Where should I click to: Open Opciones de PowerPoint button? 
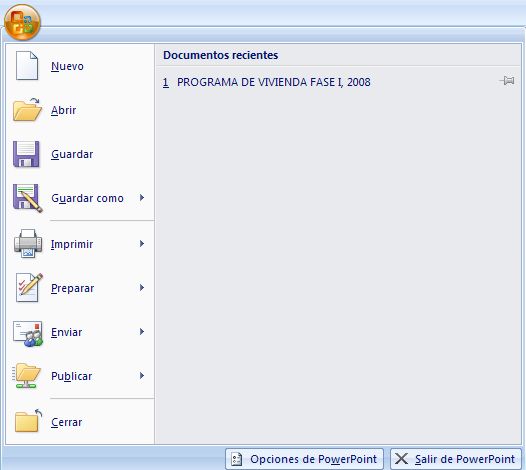304,459
